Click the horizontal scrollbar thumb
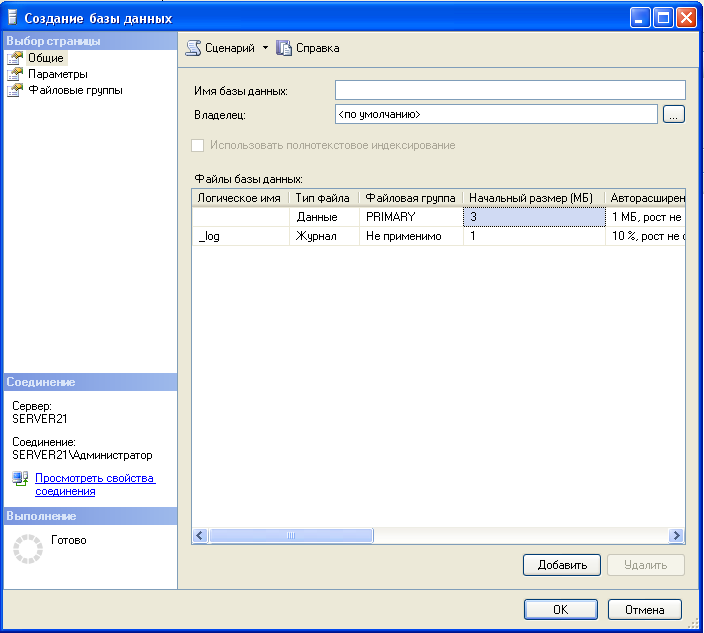Screen dimensions: 704x633 pyautogui.click(x=291, y=536)
